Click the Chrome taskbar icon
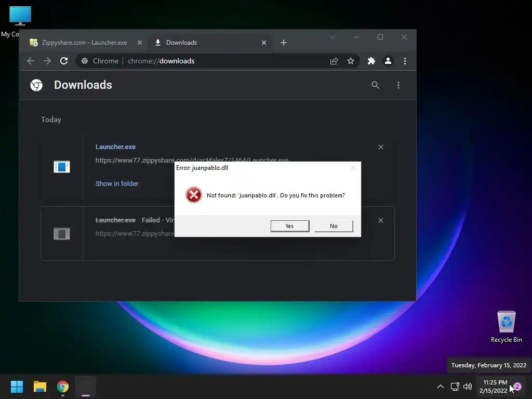Viewport: 532px width, 399px height. 63,387
